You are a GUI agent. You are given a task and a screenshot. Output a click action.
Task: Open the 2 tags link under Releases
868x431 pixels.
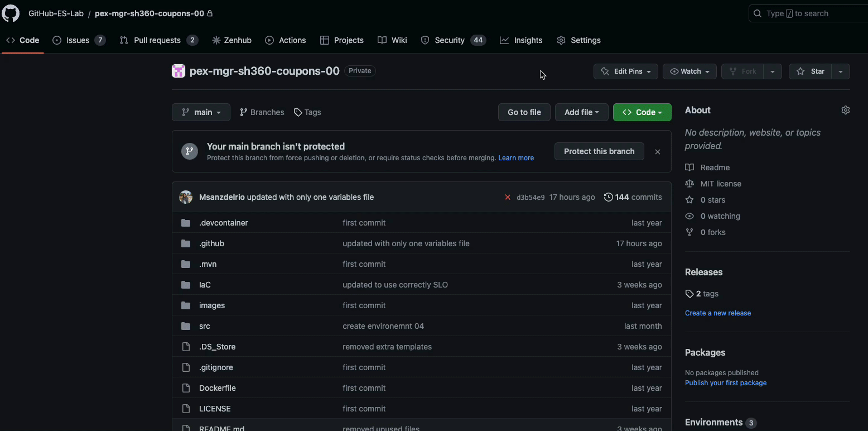pyautogui.click(x=702, y=294)
